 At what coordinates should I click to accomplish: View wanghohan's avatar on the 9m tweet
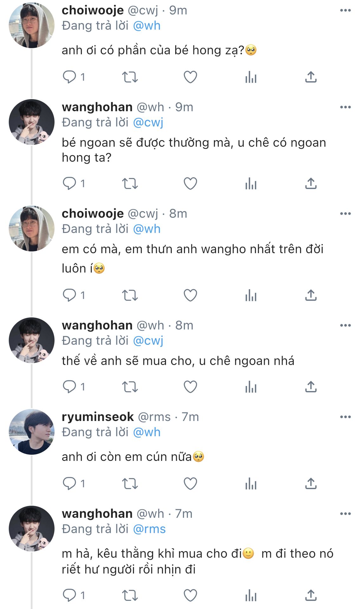(31, 122)
